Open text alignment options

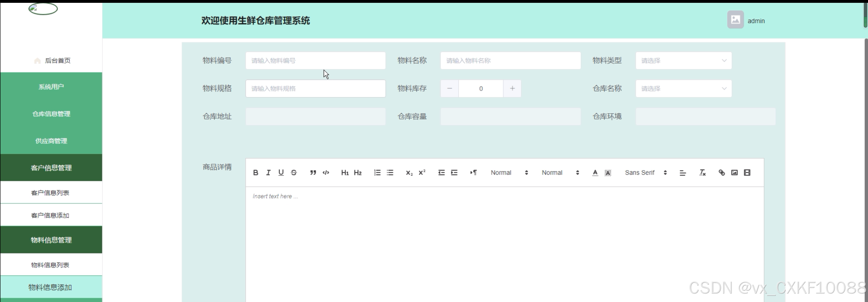[x=683, y=172]
